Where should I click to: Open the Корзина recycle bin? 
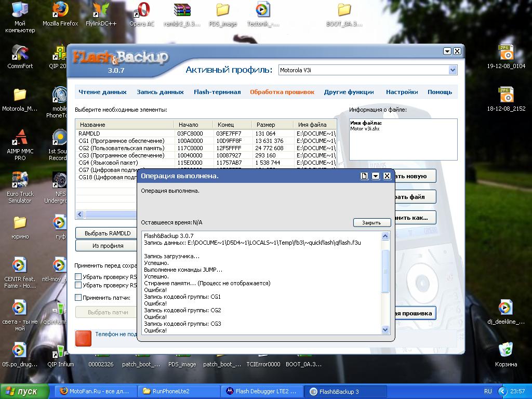[506, 355]
